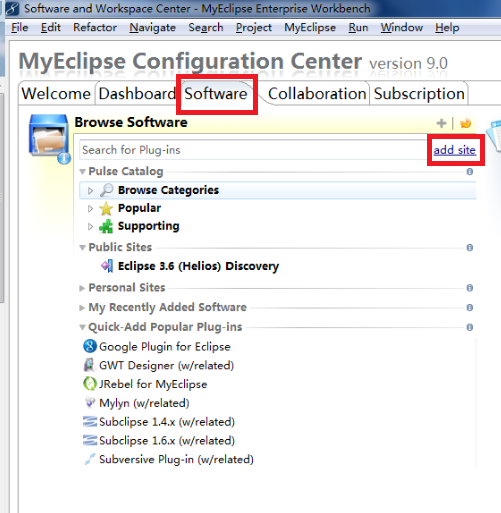
Task: Click the Subclipse 1.6.x icon
Action: pyautogui.click(x=90, y=440)
